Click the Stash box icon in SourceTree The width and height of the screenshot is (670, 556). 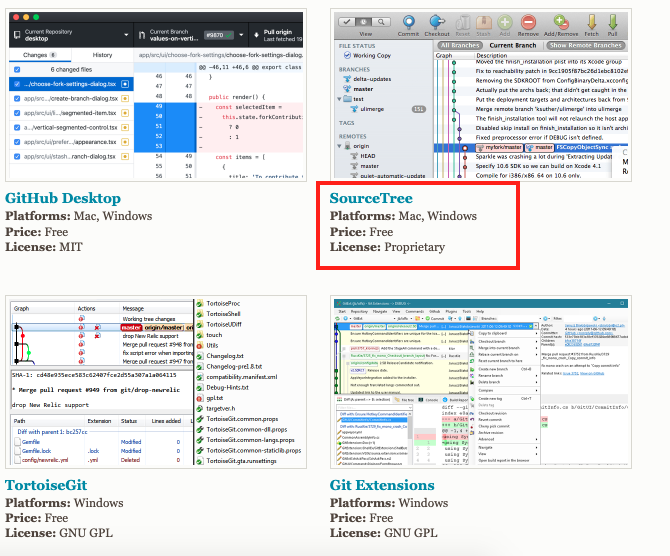pyautogui.click(x=483, y=22)
